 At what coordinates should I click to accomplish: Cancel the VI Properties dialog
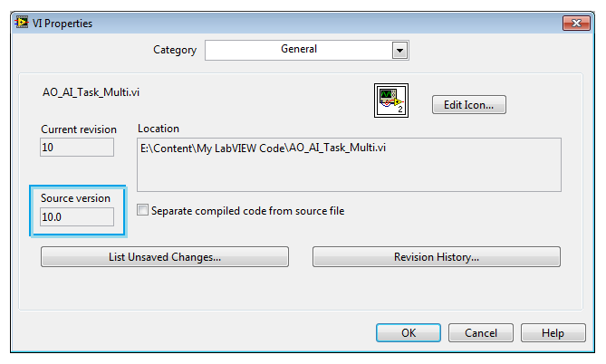(x=481, y=332)
